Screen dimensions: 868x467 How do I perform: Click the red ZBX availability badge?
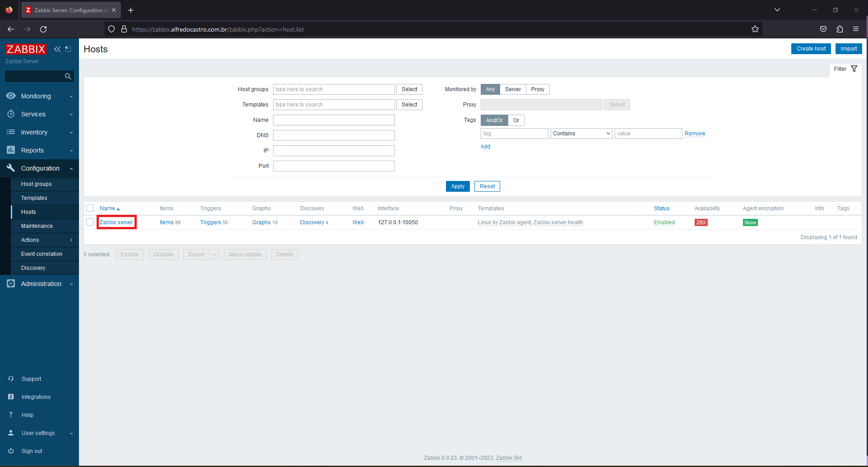(701, 222)
